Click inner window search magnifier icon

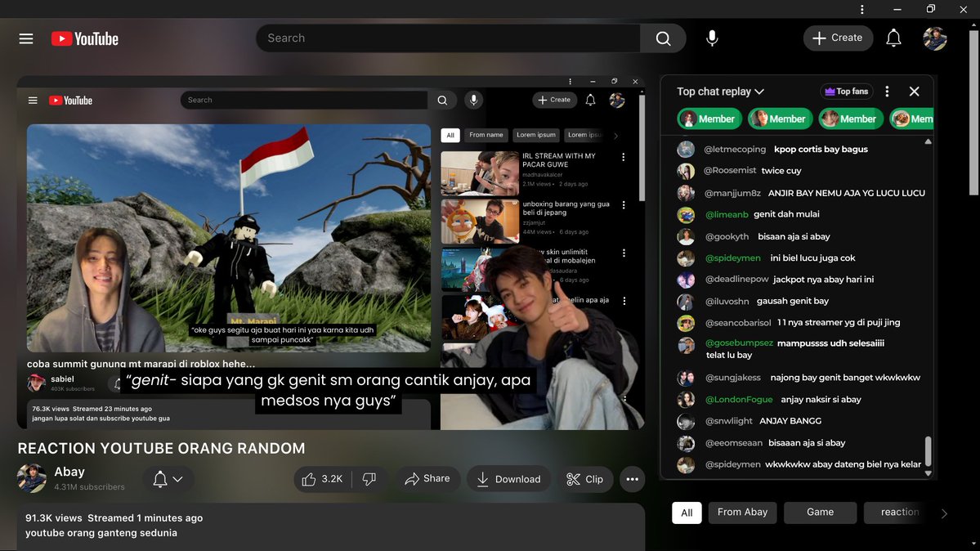[442, 100]
